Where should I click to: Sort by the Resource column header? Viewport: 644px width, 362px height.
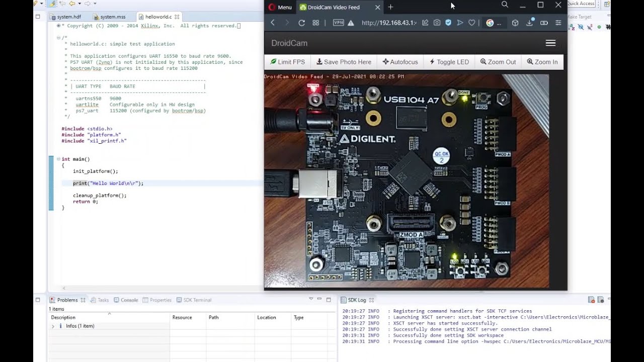(x=188, y=318)
